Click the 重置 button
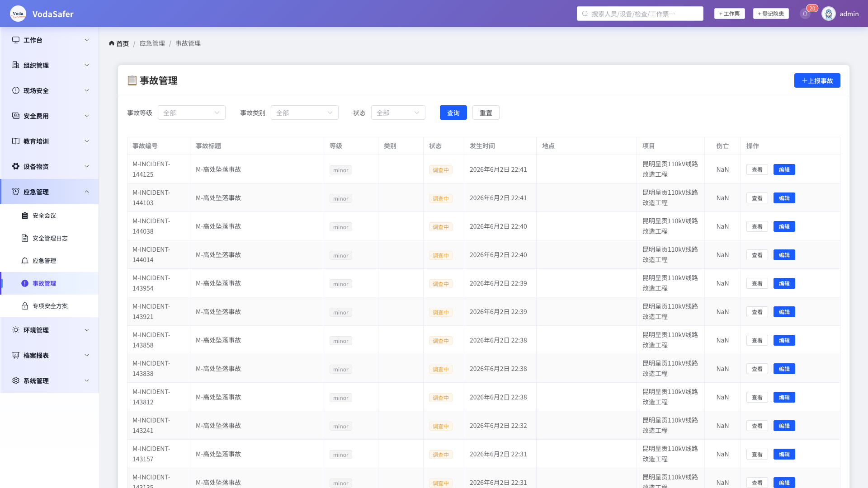868x488 pixels. point(486,113)
